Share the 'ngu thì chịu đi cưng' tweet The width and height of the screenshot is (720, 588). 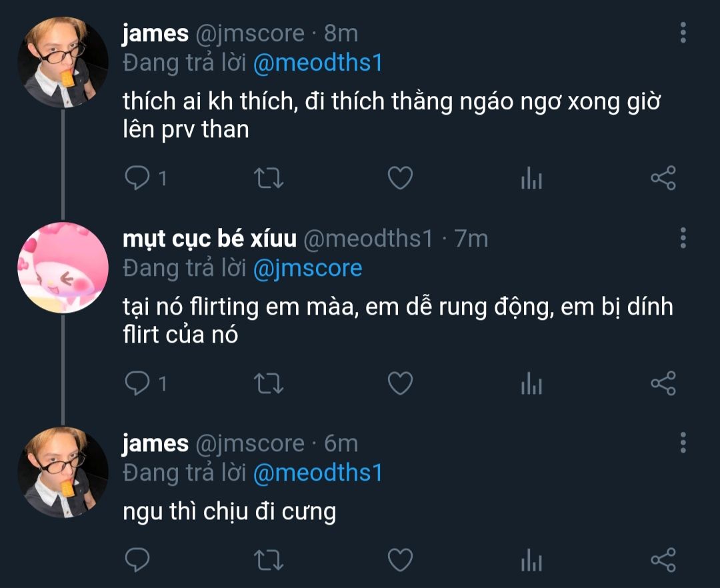click(x=663, y=560)
